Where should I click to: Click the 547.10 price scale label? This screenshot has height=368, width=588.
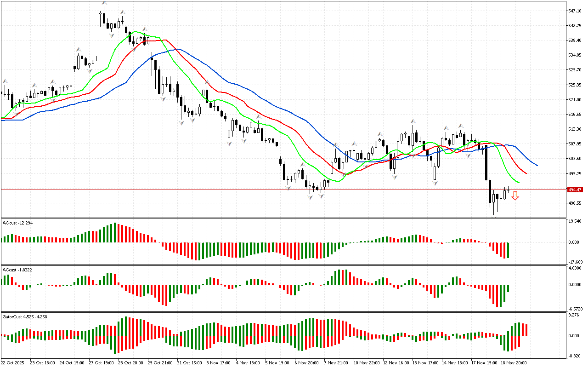(576, 11)
